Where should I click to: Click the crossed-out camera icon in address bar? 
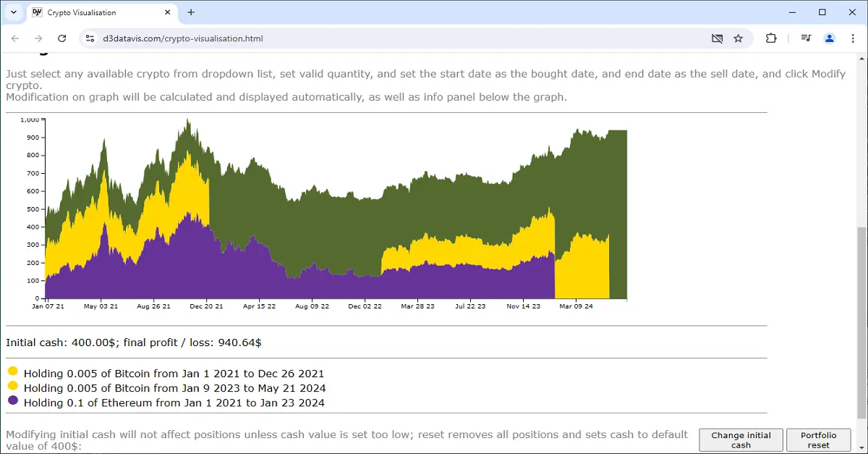717,38
